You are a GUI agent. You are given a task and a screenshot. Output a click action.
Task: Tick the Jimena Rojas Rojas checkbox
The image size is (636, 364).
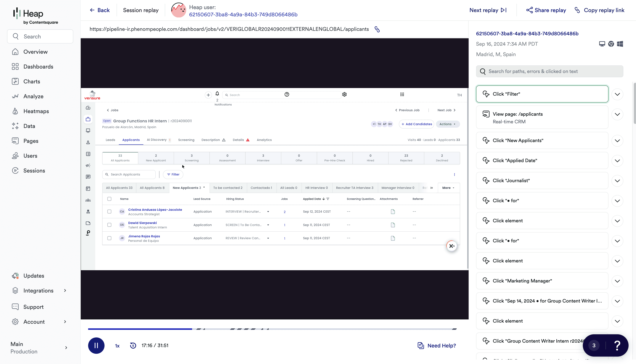[109, 238]
